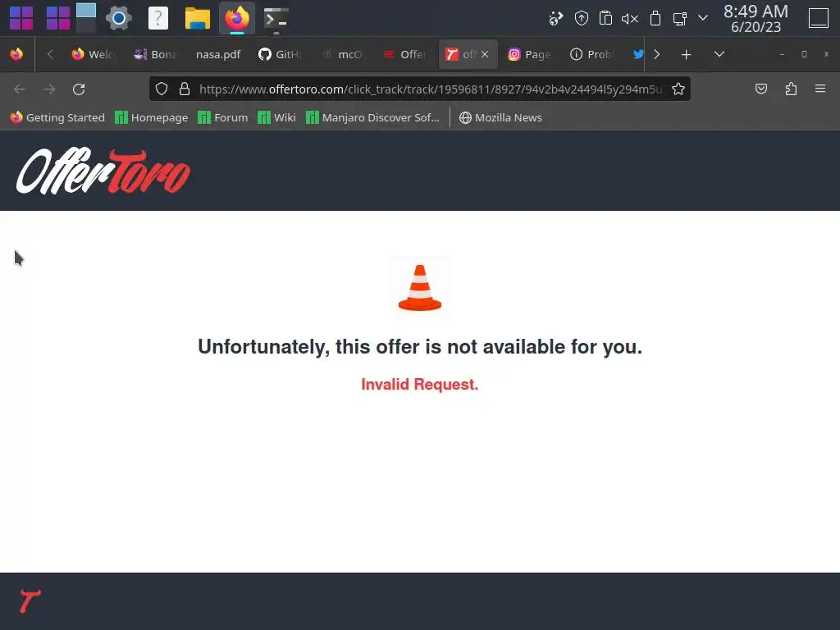The image size is (840, 630).
Task: Open a new tab with plus button
Action: coord(687,54)
